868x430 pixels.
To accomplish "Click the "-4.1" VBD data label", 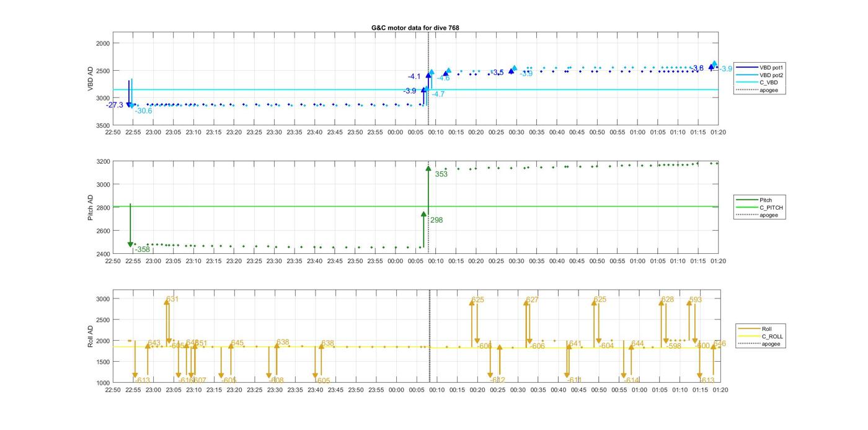I will coord(414,76).
